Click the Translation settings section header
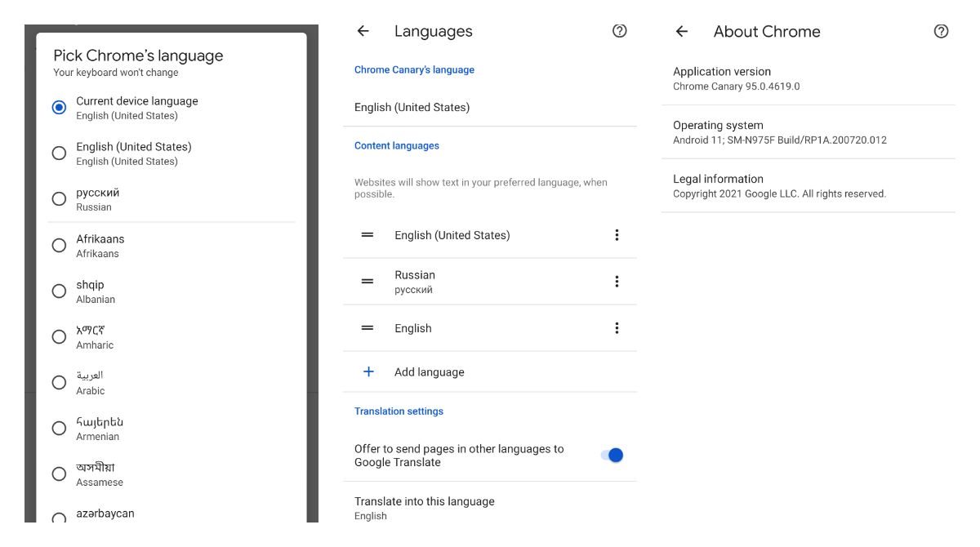This screenshot has height=547, width=980. tap(399, 411)
